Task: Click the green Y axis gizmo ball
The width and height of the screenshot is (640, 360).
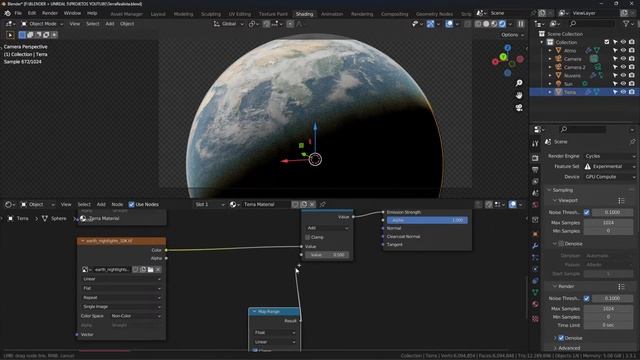Action: (503, 57)
